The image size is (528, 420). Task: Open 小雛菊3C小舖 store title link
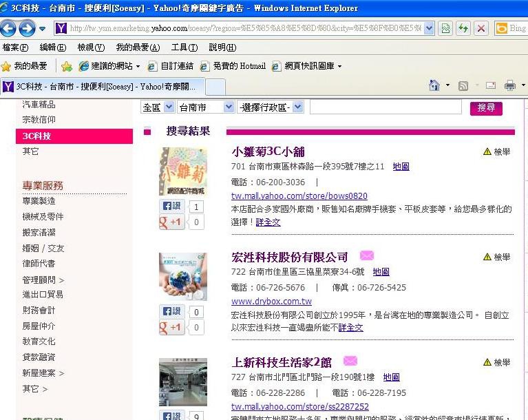point(268,152)
